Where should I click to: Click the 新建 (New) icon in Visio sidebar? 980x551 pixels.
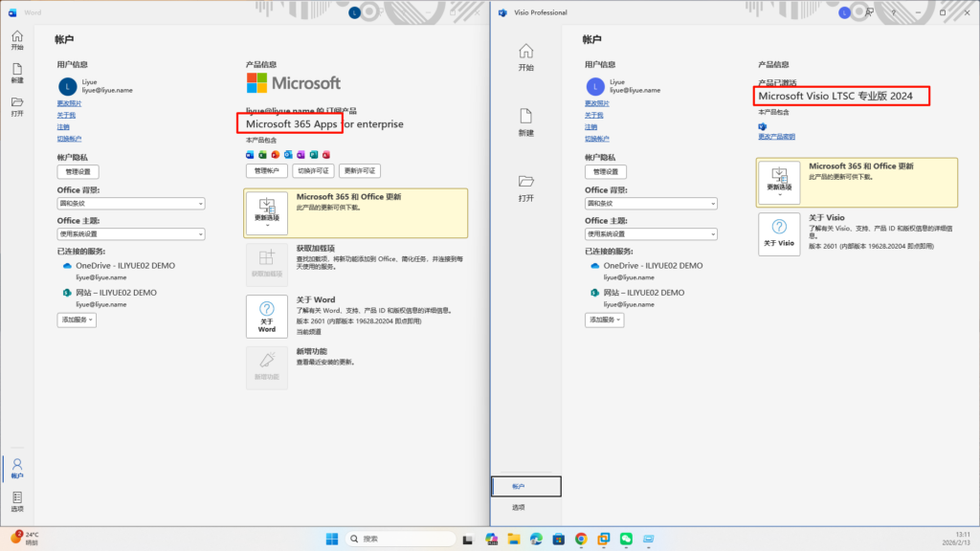coord(525,121)
